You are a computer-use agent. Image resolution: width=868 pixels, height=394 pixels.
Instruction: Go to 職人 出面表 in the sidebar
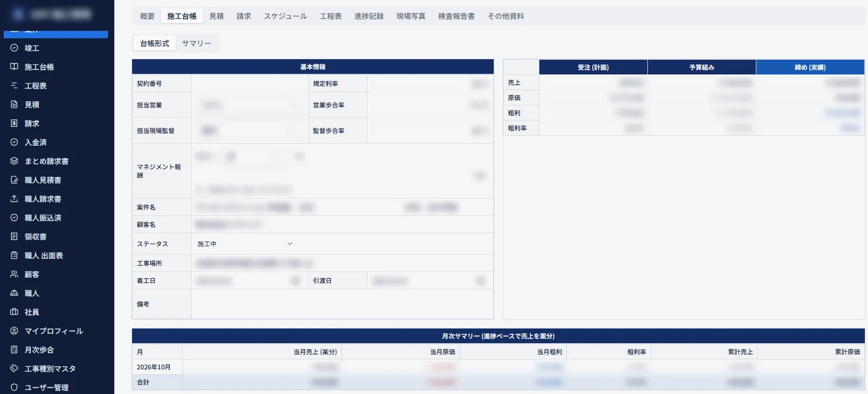point(57,255)
